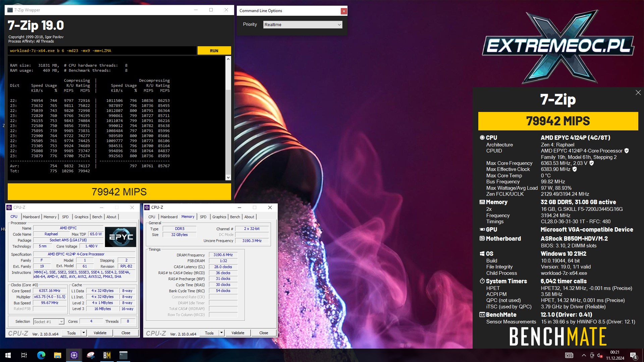Open Mainboard tab in right CPU-Z
This screenshot has height=362, width=644.
[169, 217]
